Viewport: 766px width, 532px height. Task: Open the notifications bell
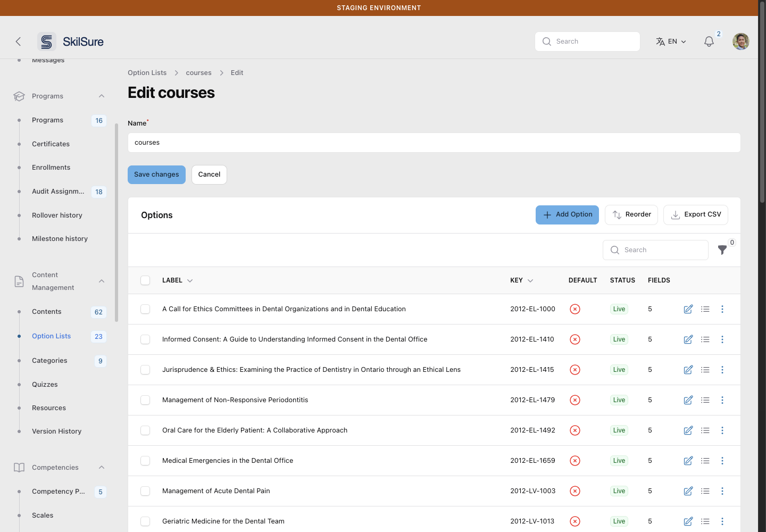tap(709, 41)
